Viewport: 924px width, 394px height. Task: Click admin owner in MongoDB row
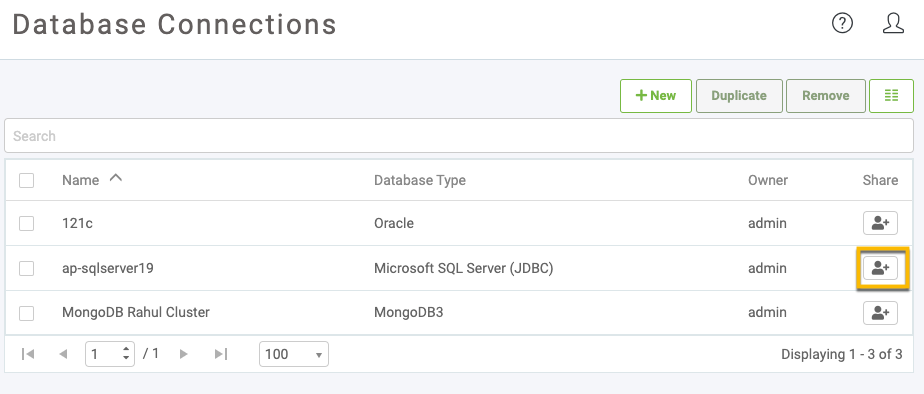pos(767,313)
